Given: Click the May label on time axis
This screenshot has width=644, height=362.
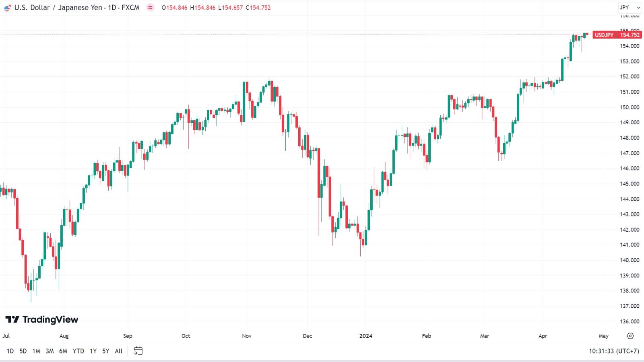Looking at the screenshot, I should pyautogui.click(x=604, y=336).
